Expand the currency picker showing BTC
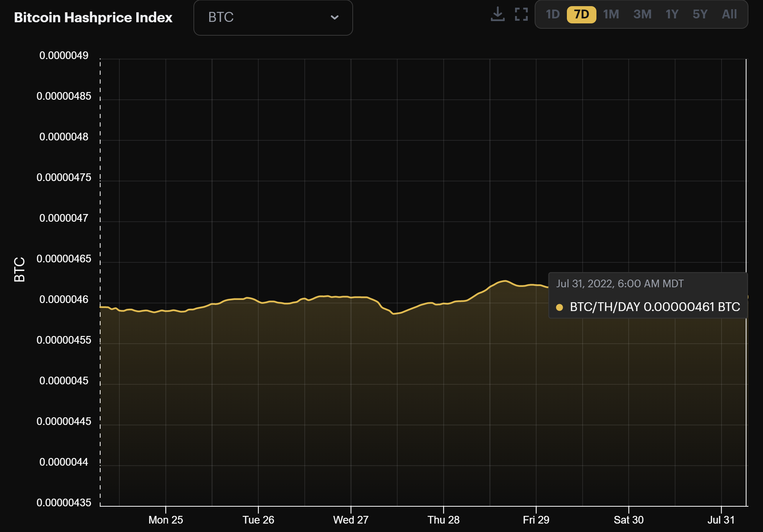 coord(273,18)
